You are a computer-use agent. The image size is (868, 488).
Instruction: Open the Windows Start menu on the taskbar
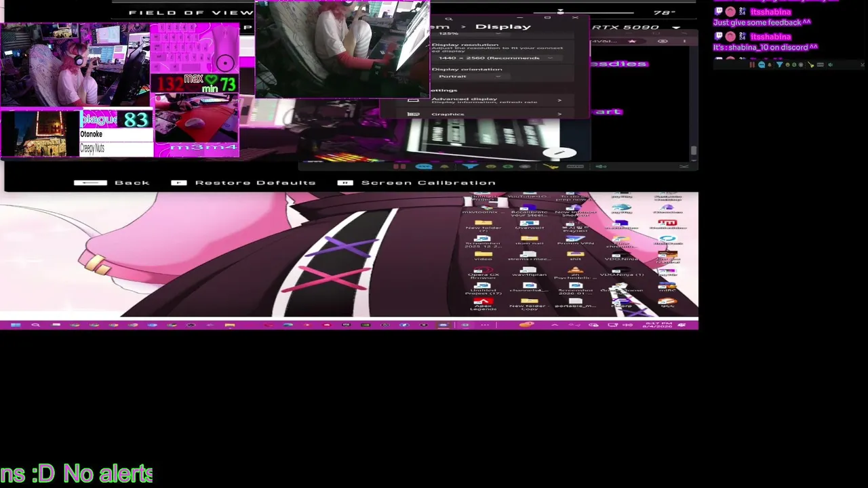pos(15,325)
